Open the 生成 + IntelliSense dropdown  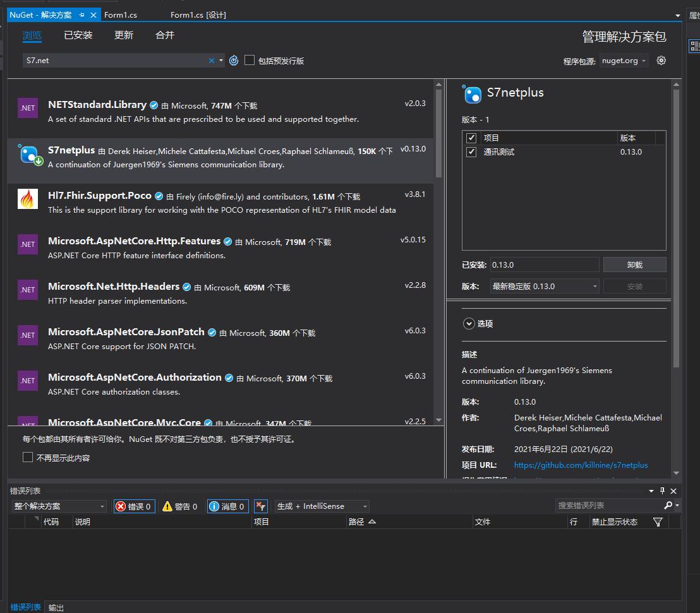point(322,506)
